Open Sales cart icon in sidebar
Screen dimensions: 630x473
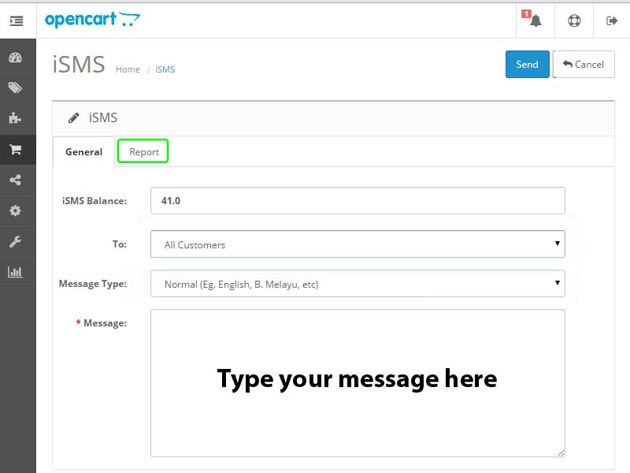(x=16, y=149)
